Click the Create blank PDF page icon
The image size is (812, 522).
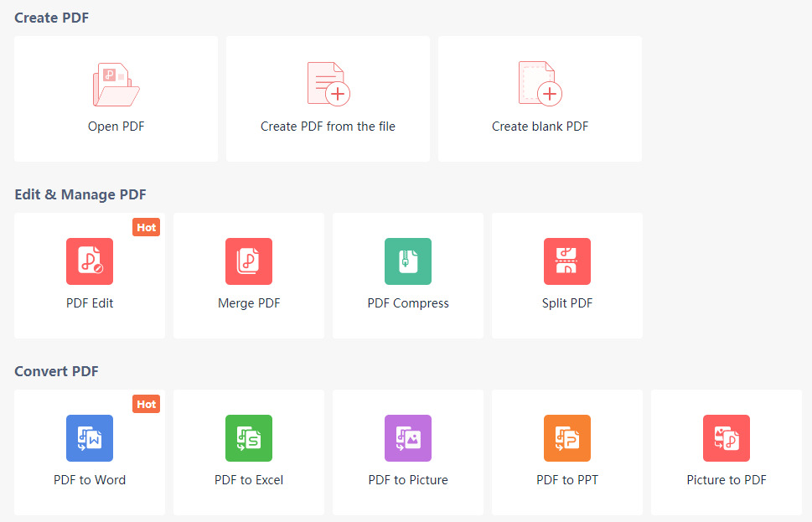pyautogui.click(x=540, y=84)
